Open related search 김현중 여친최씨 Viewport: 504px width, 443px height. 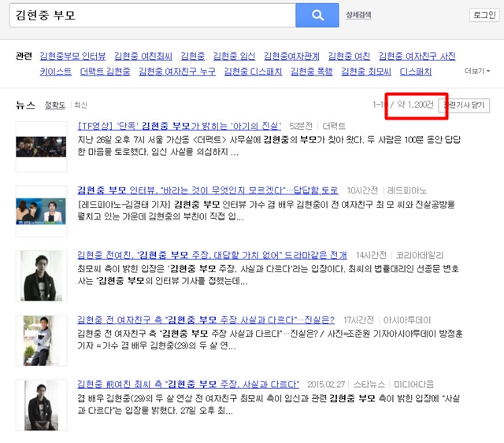pyautogui.click(x=143, y=56)
